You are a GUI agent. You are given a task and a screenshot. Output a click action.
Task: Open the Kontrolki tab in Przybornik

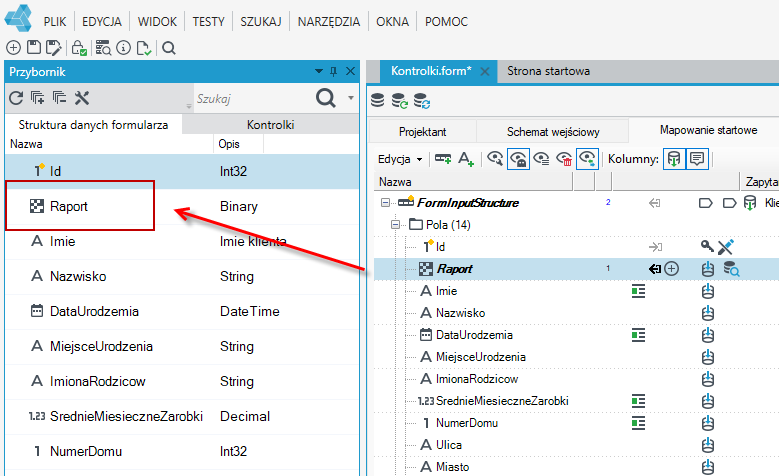(x=271, y=124)
